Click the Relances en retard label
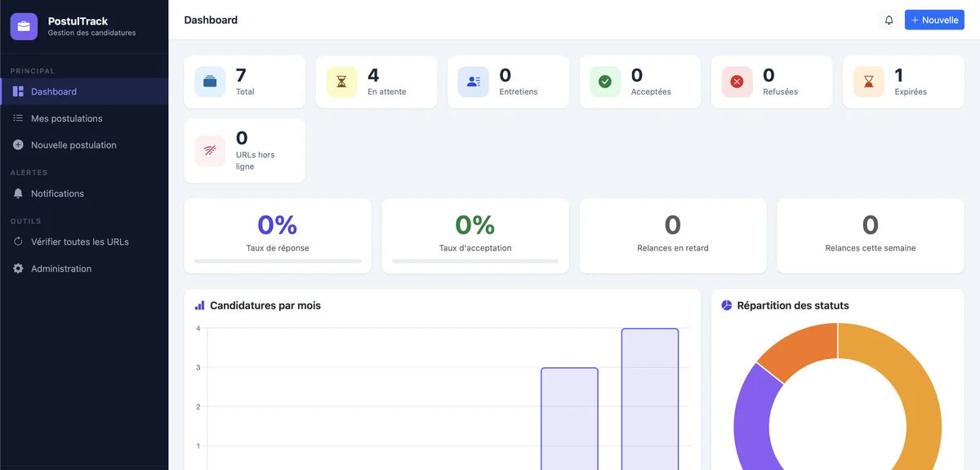This screenshot has width=980, height=470. 673,248
